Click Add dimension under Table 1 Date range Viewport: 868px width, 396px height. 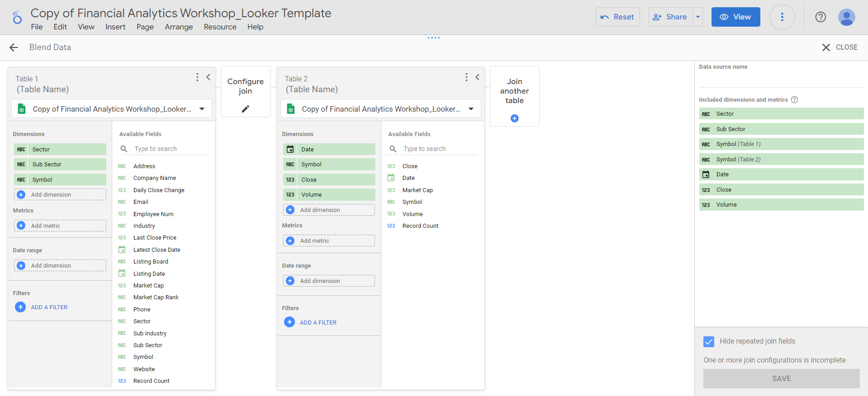tap(60, 265)
